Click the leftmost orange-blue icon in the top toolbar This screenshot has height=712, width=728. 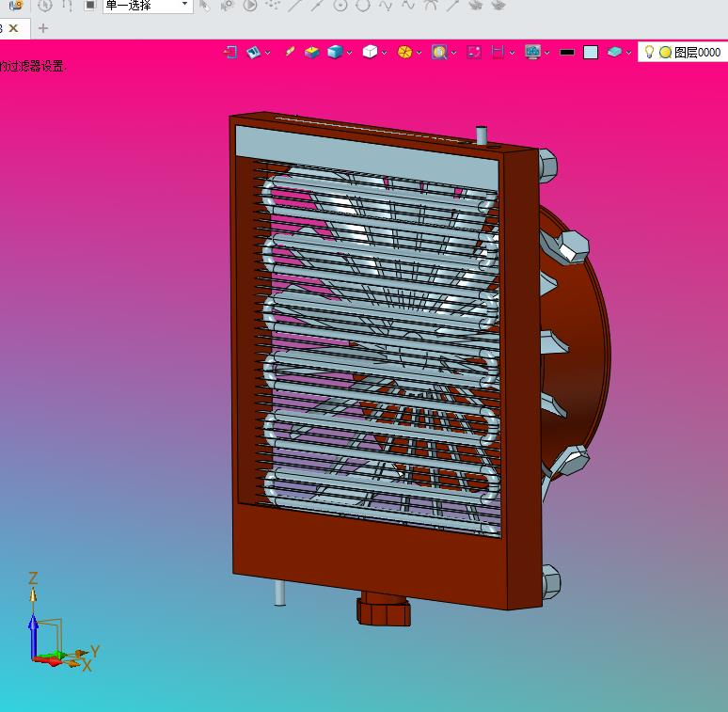pos(17,5)
